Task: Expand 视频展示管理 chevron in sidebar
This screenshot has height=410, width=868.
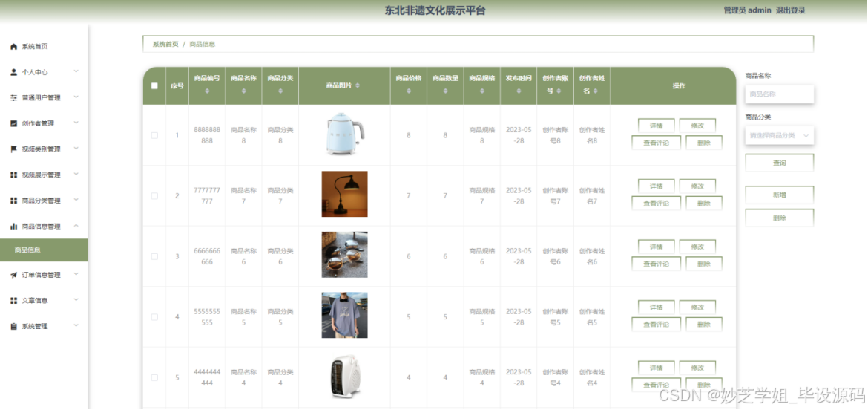Action: point(76,175)
